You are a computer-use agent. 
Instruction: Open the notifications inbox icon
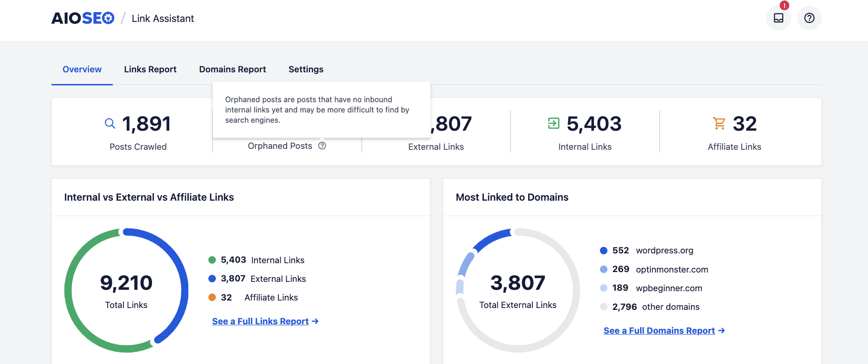pyautogui.click(x=778, y=18)
